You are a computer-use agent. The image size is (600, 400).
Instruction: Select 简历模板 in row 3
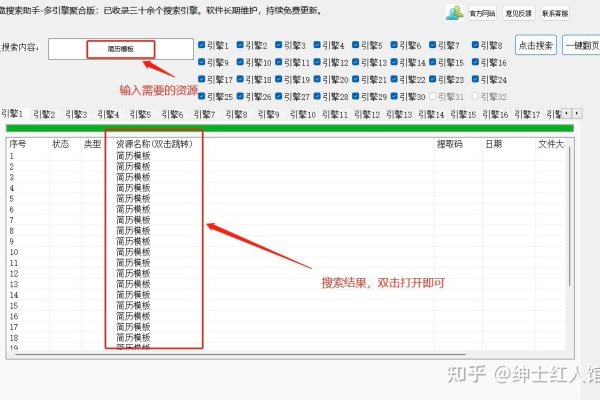click(x=133, y=177)
